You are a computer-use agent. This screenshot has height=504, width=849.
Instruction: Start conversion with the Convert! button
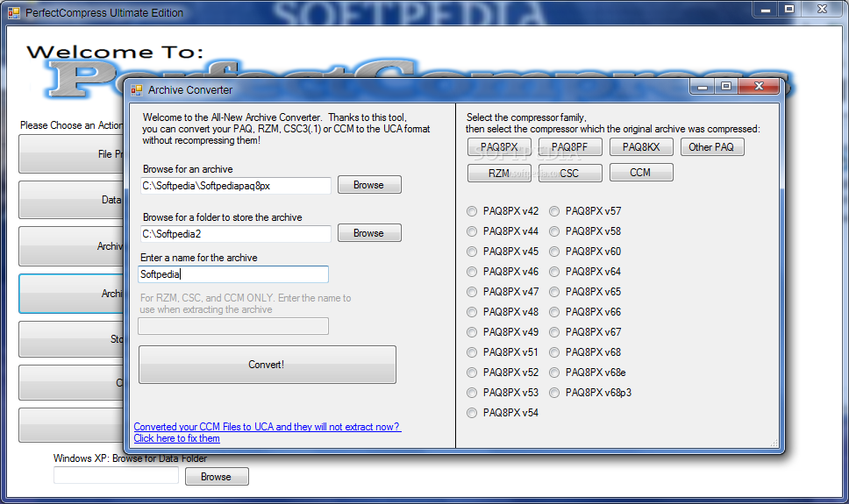point(267,365)
